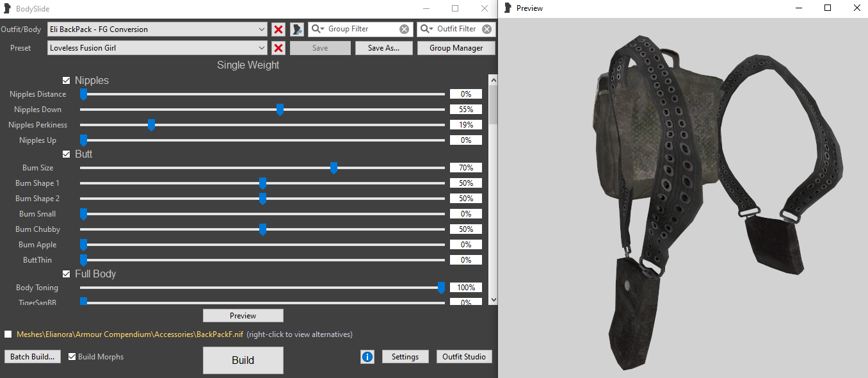The width and height of the screenshot is (868, 378).
Task: Open the Group Filter search menu icon
Action: [317, 29]
